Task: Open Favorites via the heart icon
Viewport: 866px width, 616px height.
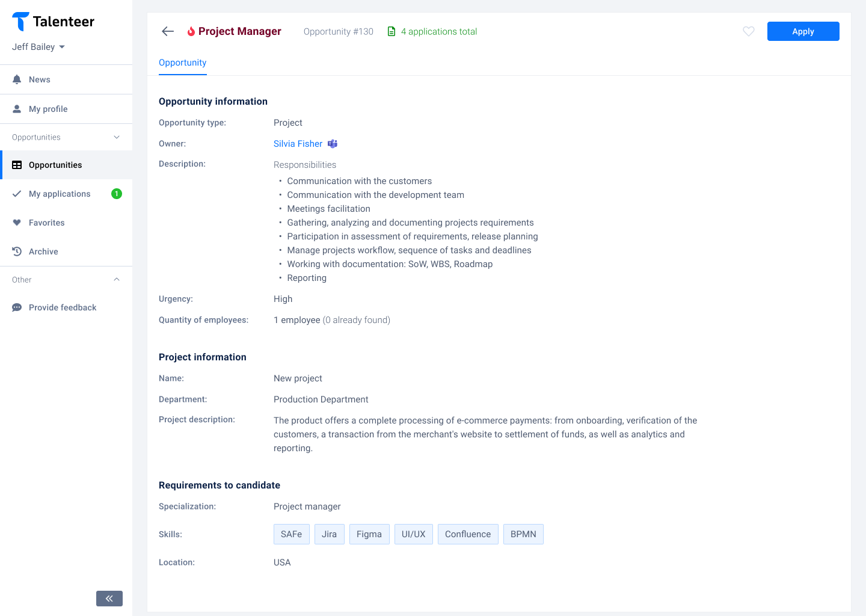Action: pos(17,223)
